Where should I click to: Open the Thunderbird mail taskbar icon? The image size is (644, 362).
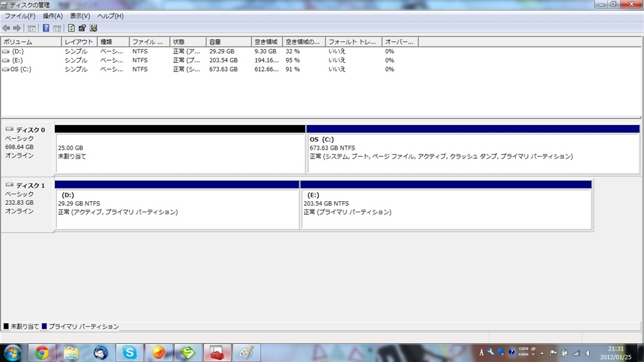[x=101, y=353]
